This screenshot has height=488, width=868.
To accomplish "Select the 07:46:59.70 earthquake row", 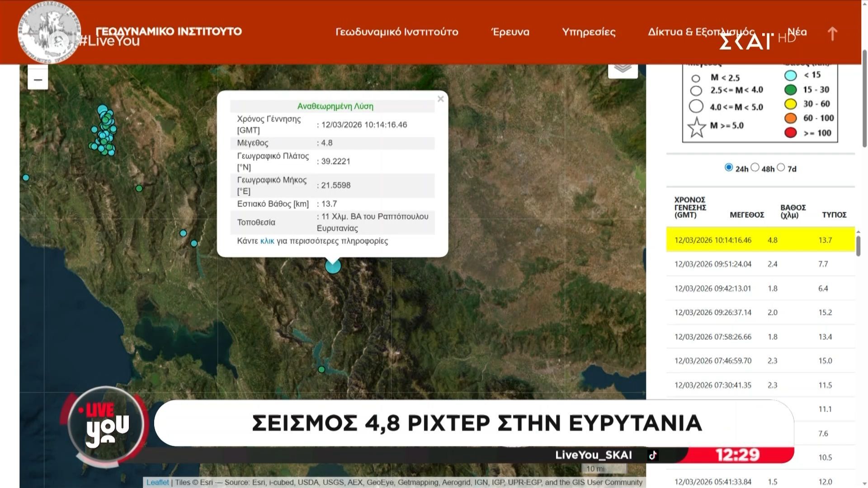I will 760,361.
